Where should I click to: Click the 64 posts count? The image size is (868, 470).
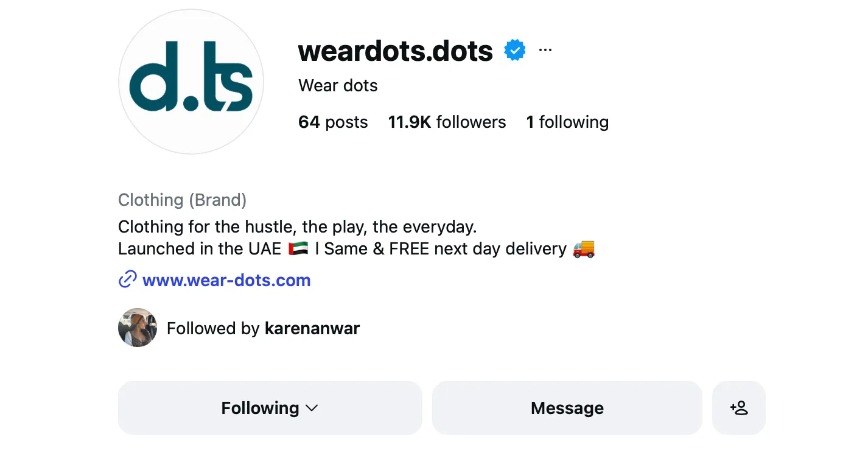click(333, 122)
